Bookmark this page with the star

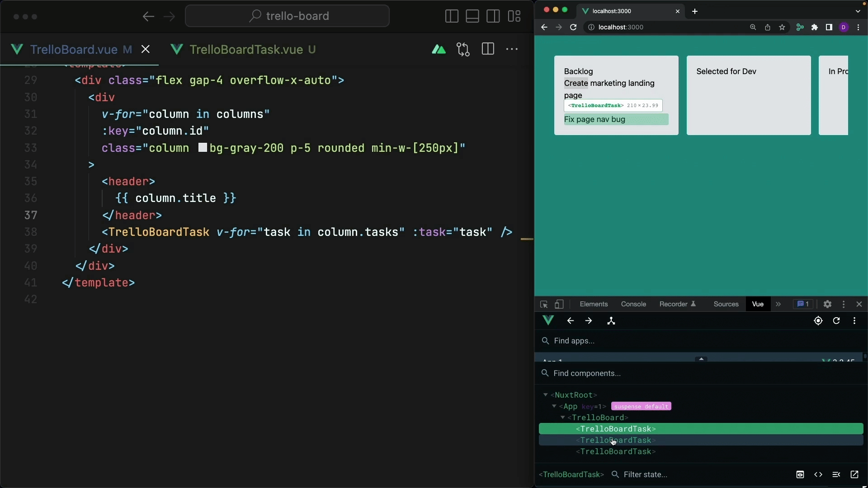(x=782, y=28)
